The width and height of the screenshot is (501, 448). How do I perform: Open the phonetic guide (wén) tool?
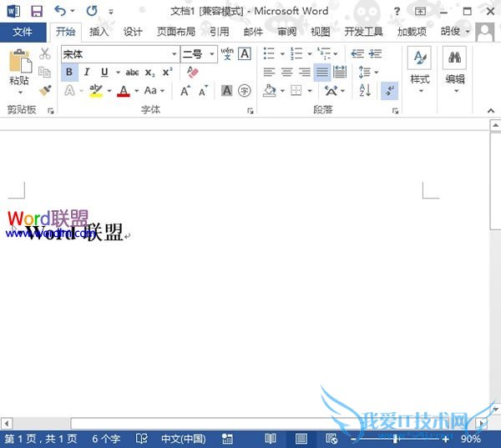(x=227, y=53)
